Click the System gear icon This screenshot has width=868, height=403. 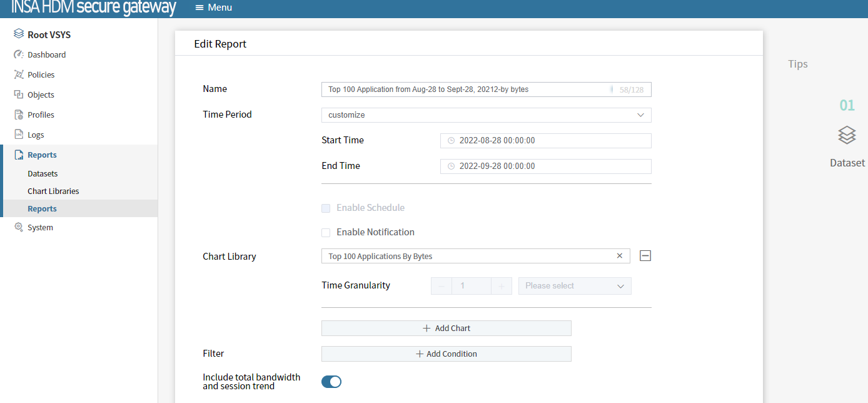[x=19, y=227]
